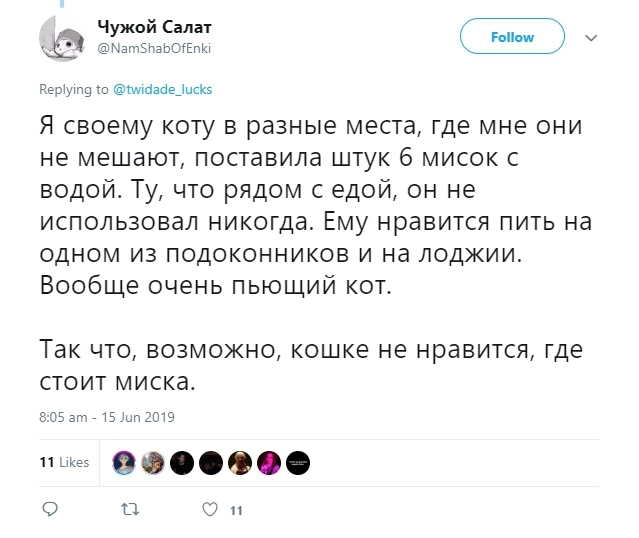Click the like count number beside the heart

(237, 511)
